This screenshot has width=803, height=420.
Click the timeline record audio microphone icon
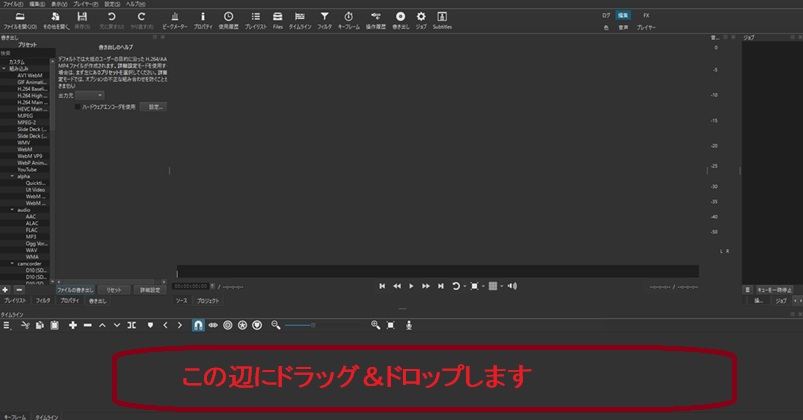point(409,325)
